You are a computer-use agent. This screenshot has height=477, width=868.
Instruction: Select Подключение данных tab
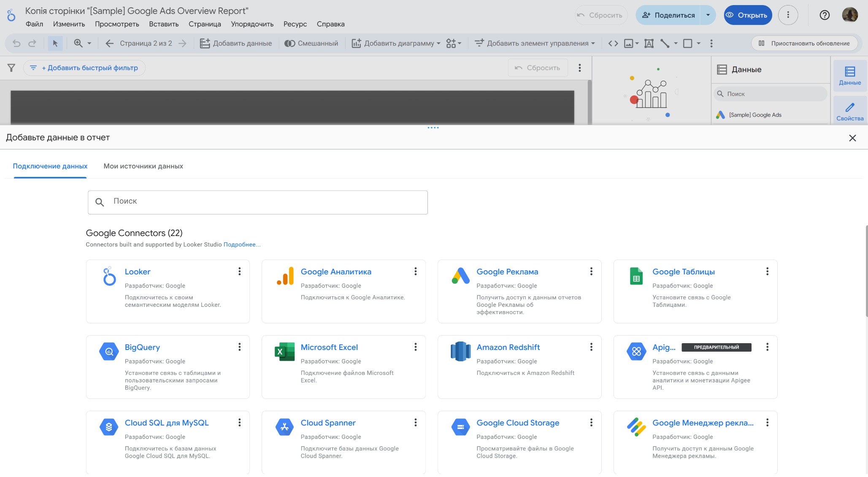(50, 166)
